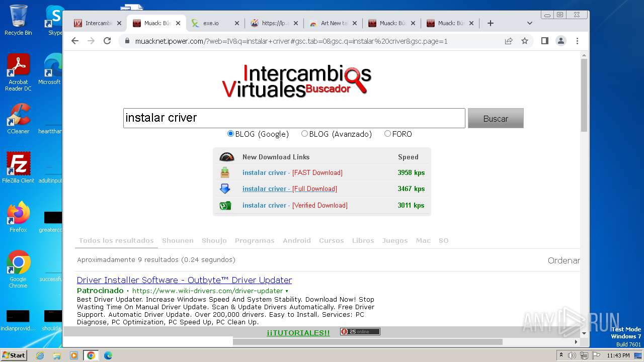This screenshot has width=644, height=362.
Task: Select the Juegos results tab
Action: click(395, 240)
